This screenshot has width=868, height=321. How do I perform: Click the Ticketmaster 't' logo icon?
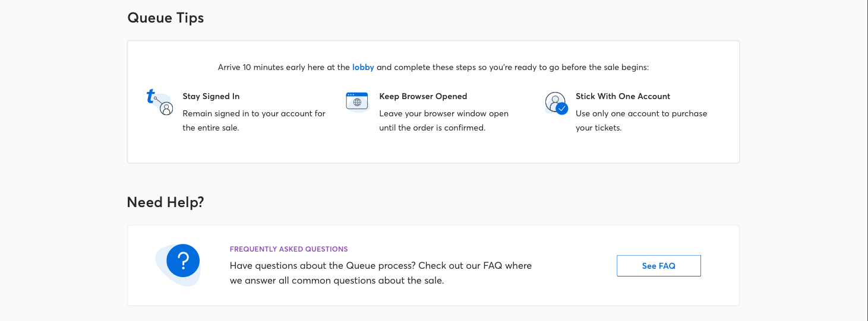(151, 96)
